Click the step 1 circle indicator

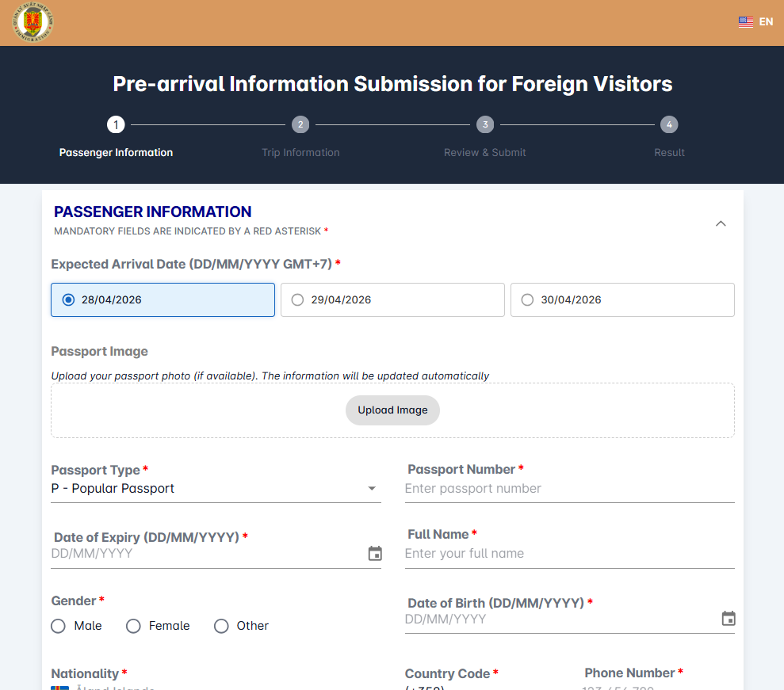click(x=116, y=124)
